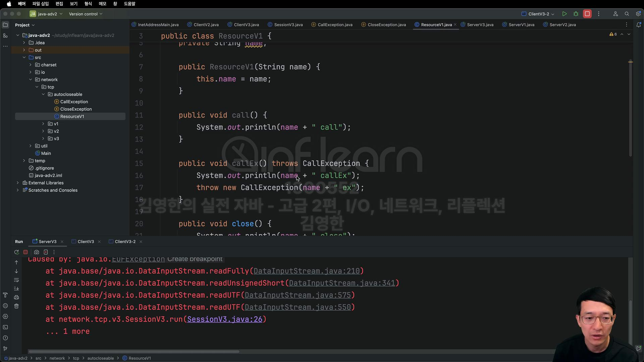Start debugging with the bug icon
The height and width of the screenshot is (362, 644).
[576, 14]
